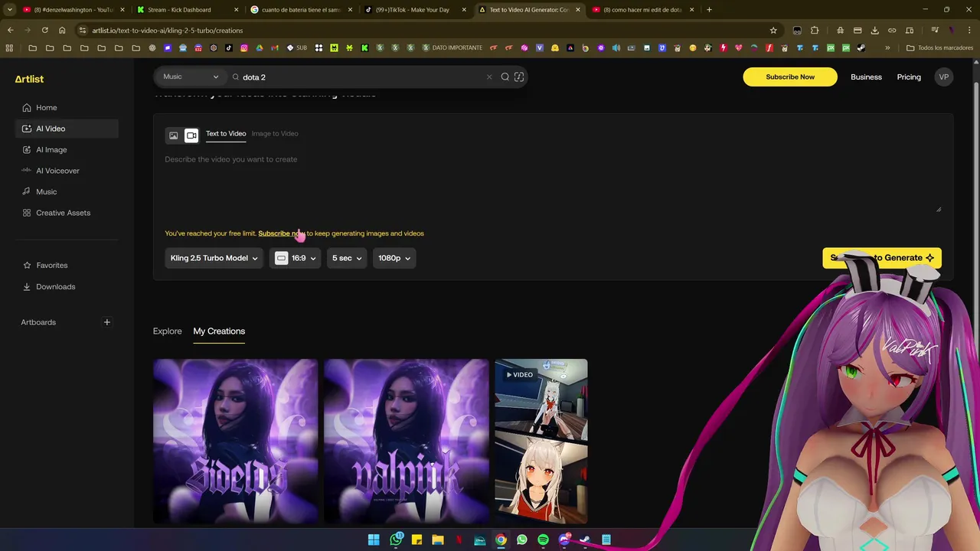Change the 1080p resolution dropdown

click(394, 258)
